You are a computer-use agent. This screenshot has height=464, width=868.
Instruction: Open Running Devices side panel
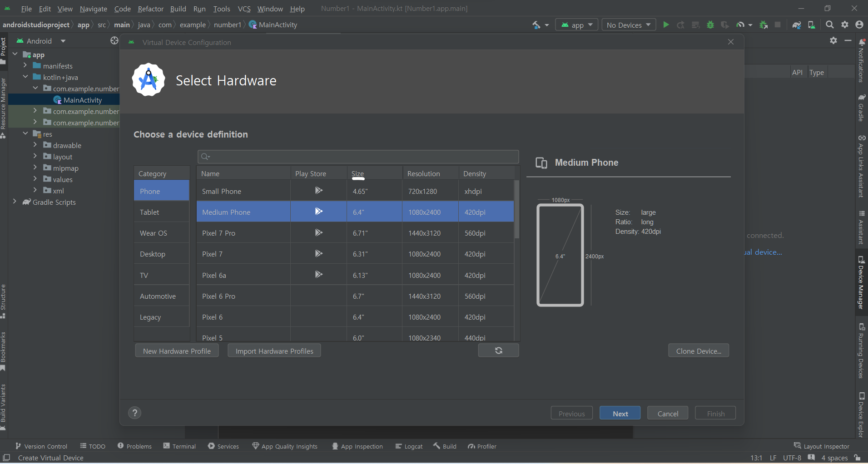click(861, 350)
